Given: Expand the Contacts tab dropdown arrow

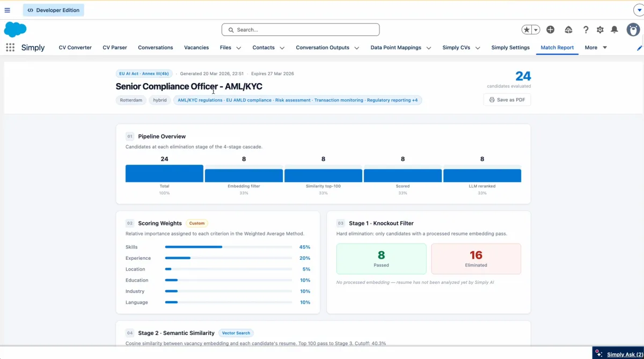Looking at the screenshot, I should pyautogui.click(x=282, y=48).
